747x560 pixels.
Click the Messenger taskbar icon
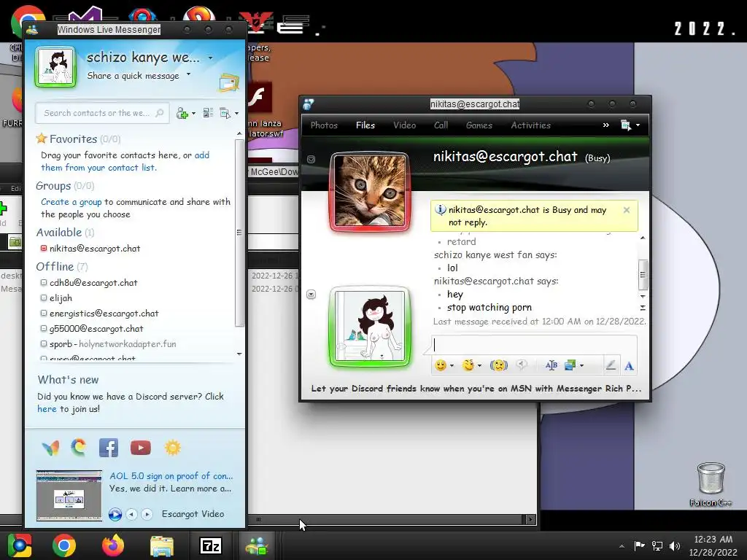[x=258, y=545]
